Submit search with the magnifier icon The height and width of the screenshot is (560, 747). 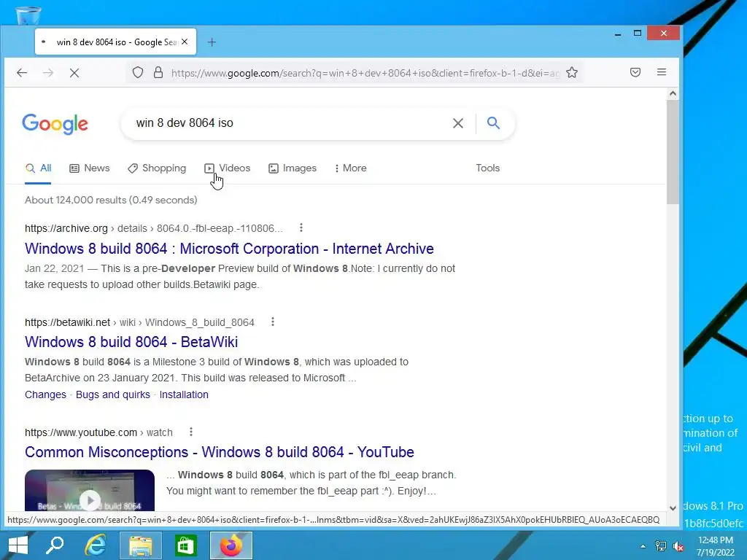point(494,122)
